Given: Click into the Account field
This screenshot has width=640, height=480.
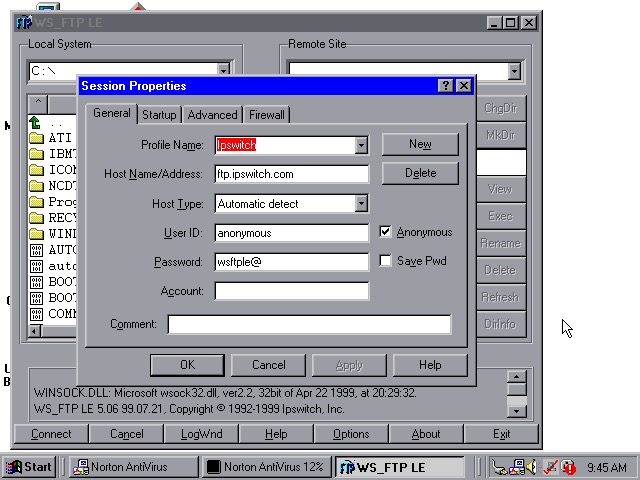Looking at the screenshot, I should (x=291, y=291).
